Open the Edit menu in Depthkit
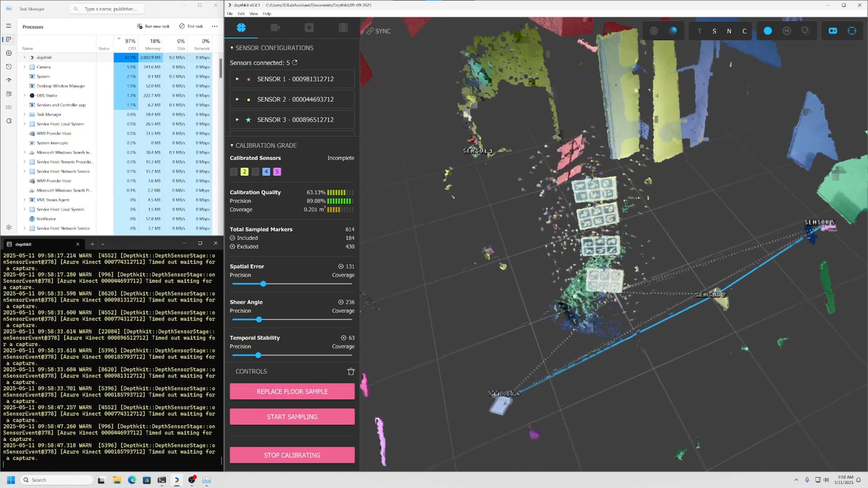The height and width of the screenshot is (488, 868). point(241,14)
